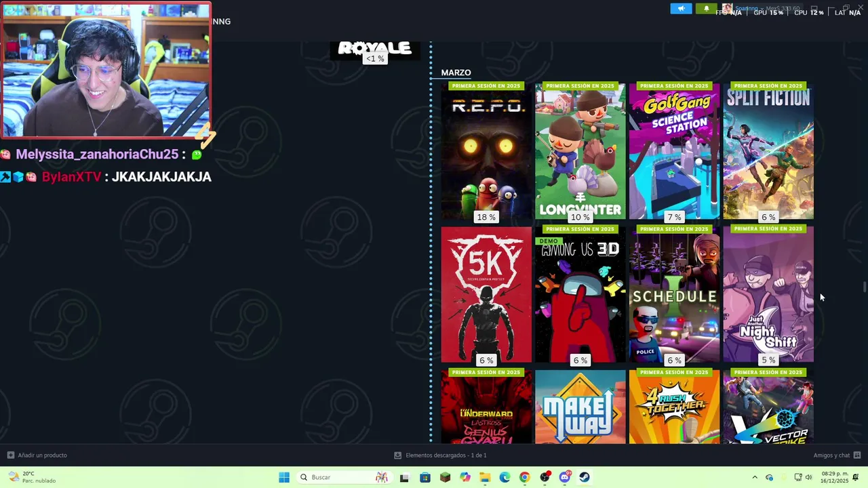Click the DEMO tag on Among Us 3D

coord(549,241)
